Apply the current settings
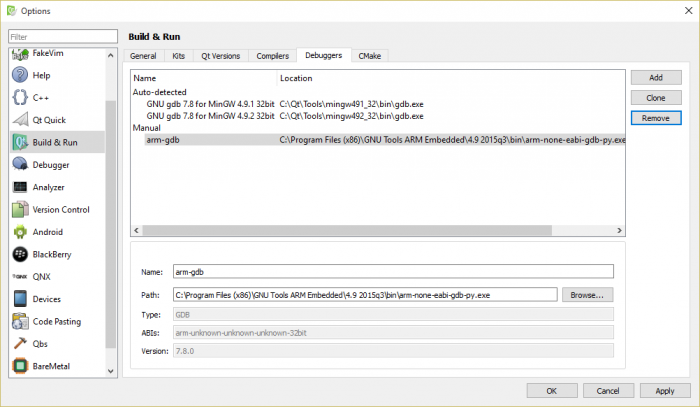The width and height of the screenshot is (700, 407). 665,390
